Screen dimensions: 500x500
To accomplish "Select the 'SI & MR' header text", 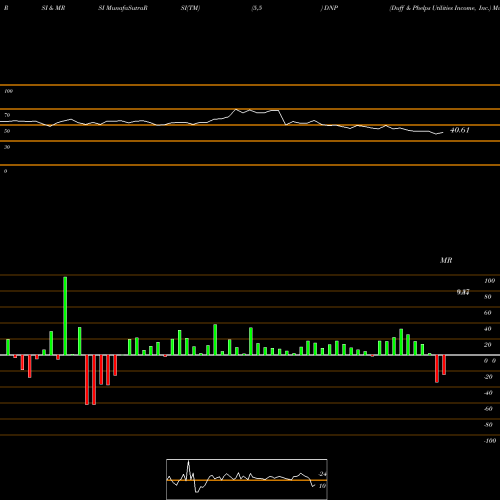I will (53, 8).
